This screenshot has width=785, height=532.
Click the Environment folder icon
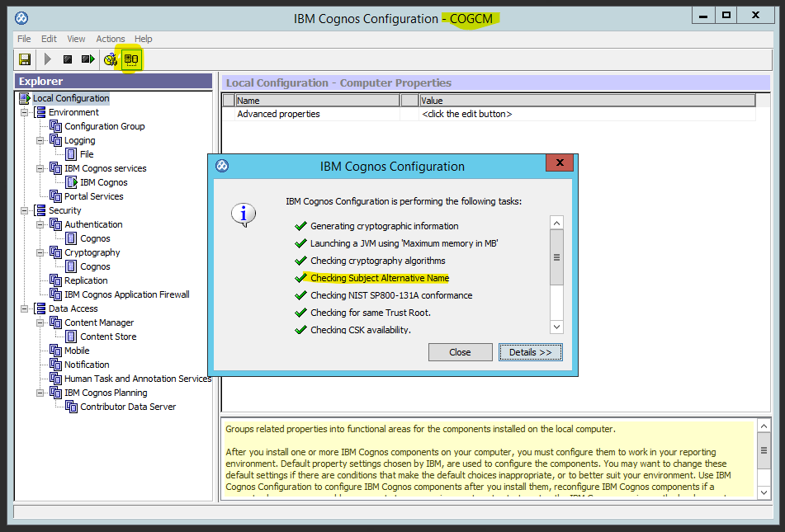pos(40,112)
